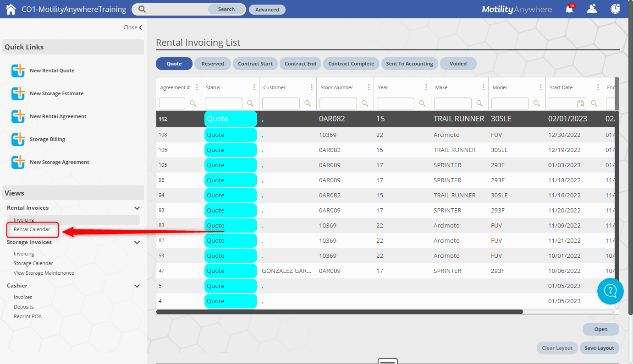The width and height of the screenshot is (633, 364).
Task: Open the Start Date calendar picker icon
Action: [580, 103]
